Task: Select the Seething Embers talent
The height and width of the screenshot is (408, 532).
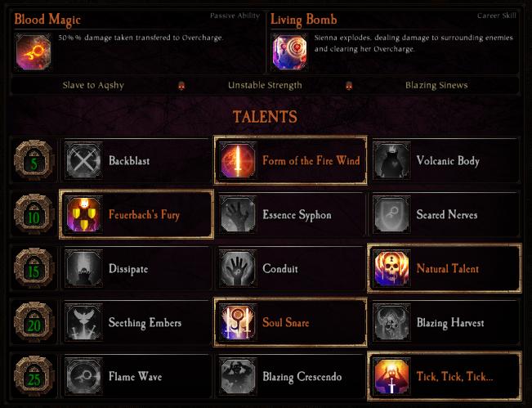Action: (x=136, y=322)
